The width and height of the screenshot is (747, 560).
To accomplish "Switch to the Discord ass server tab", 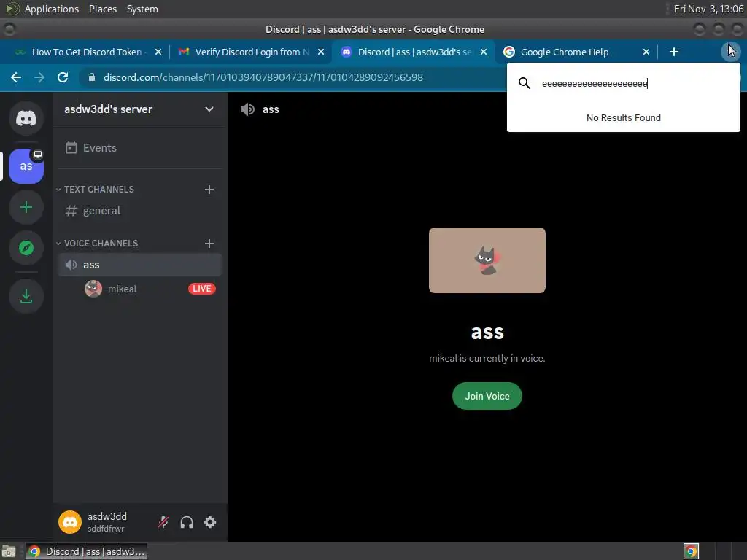I will tap(414, 52).
